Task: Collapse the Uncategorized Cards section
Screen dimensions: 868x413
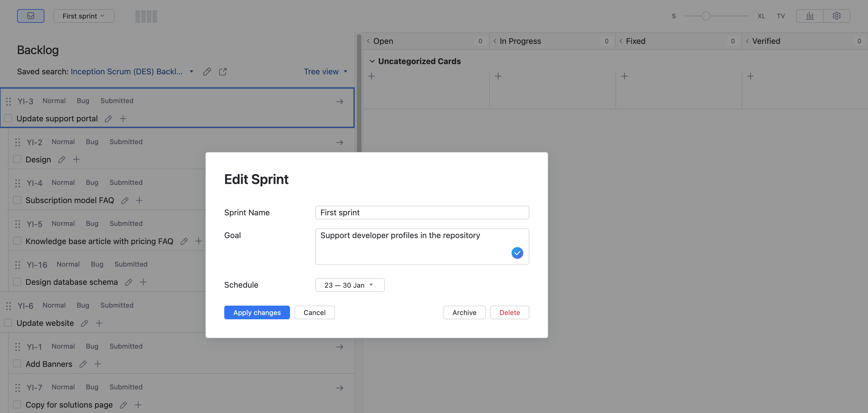Action: tap(372, 61)
